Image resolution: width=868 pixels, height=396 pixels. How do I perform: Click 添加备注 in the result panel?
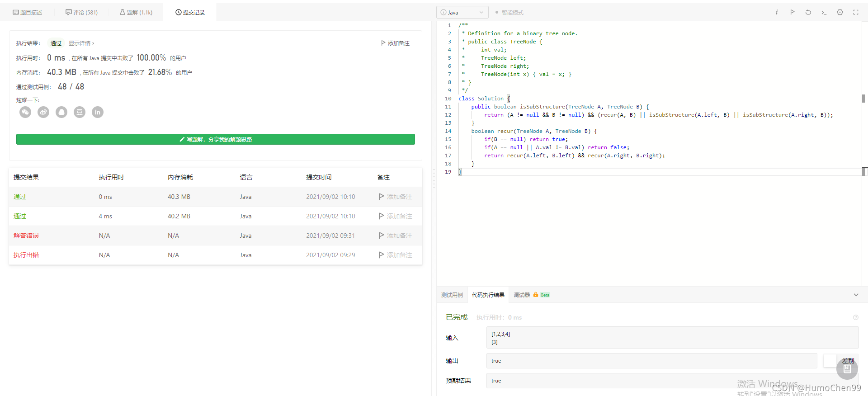pos(395,43)
